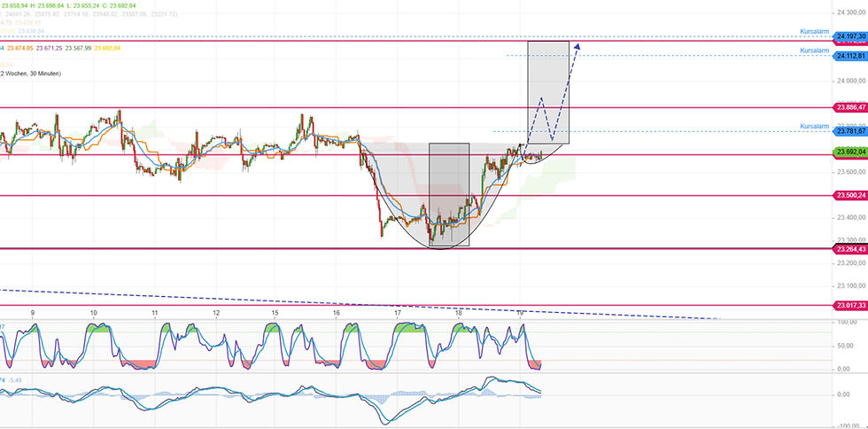Image resolution: width=868 pixels, height=429 pixels.
Task: Click the 23.017,33 horizontal line price tag
Action: click(x=850, y=306)
